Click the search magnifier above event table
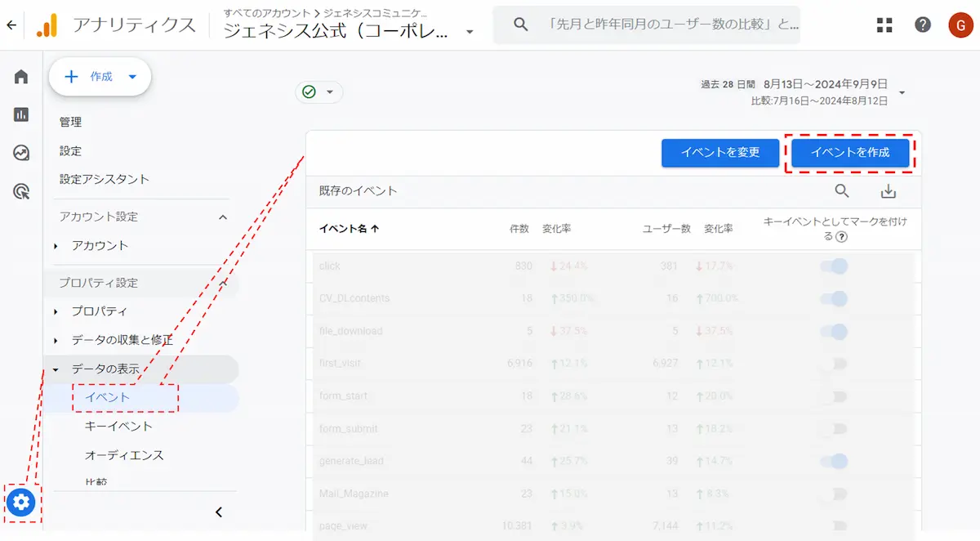This screenshot has height=541, width=980. [x=842, y=191]
